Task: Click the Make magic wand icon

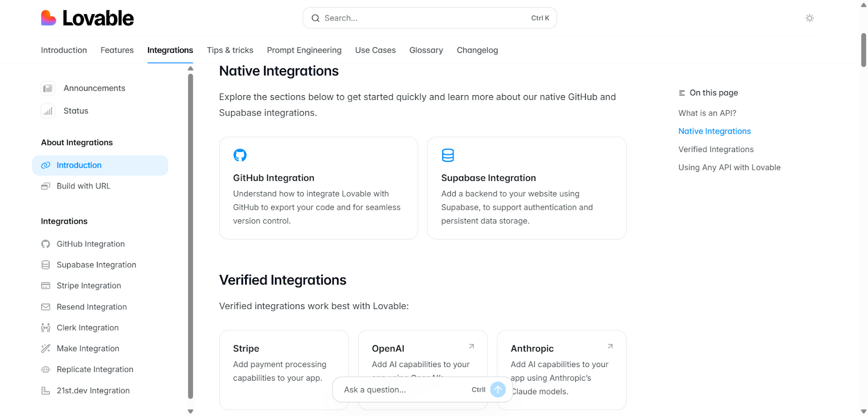Action: tap(46, 349)
